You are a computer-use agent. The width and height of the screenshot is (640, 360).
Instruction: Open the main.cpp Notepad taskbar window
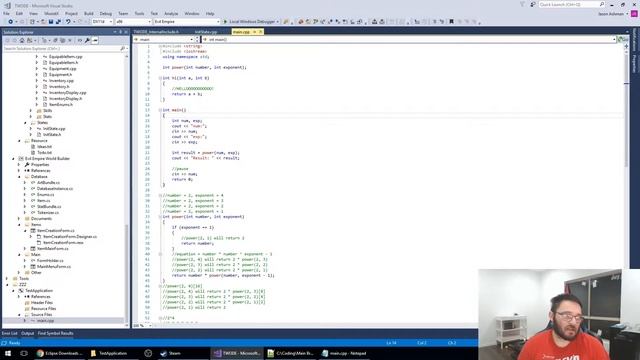[344, 353]
